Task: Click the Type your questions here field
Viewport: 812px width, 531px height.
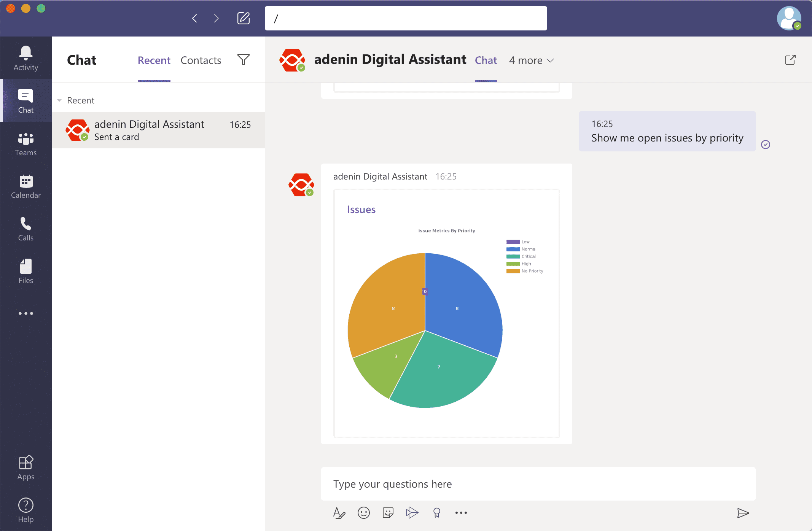Action: tap(538, 484)
